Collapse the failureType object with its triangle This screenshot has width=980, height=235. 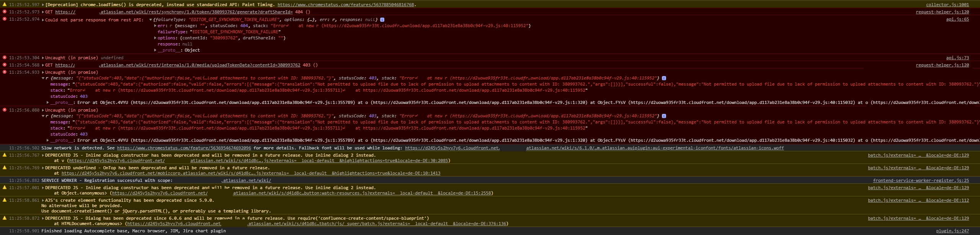tap(151, 20)
